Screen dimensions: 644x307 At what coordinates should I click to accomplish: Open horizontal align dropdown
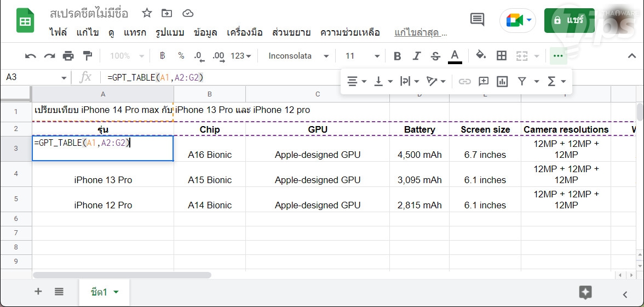point(357,81)
